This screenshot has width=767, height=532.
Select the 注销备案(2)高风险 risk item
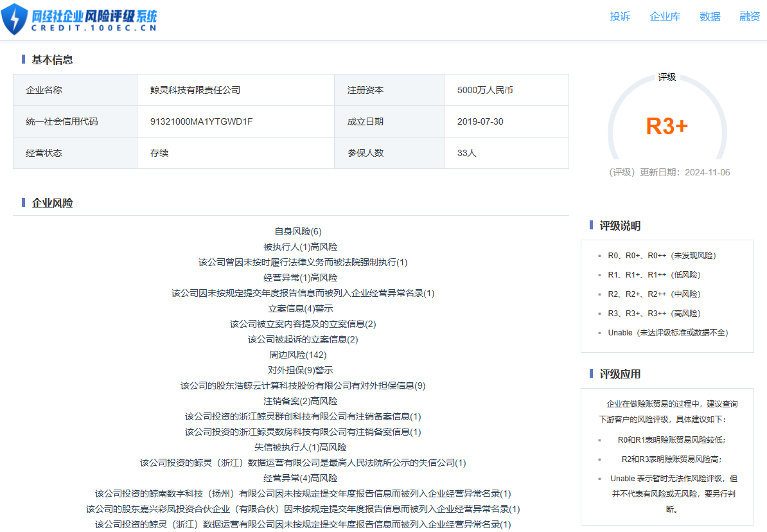pos(301,401)
